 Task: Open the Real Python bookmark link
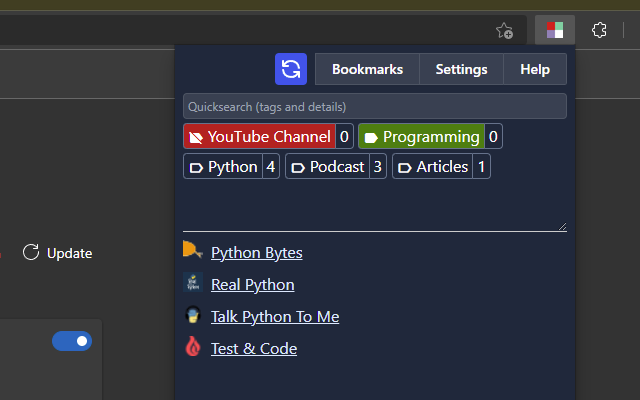253,284
